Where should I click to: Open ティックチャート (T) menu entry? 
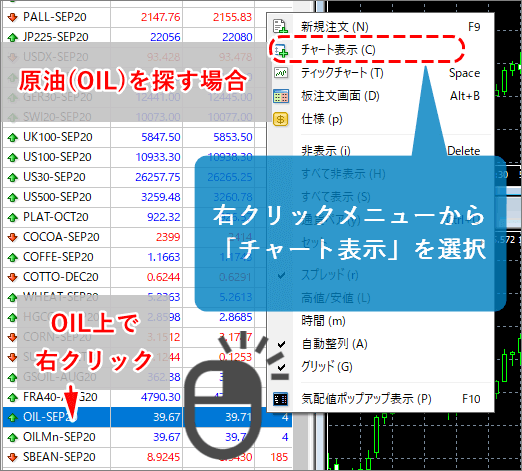pos(380,73)
